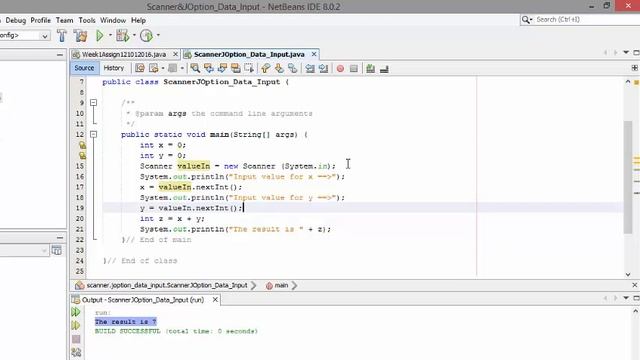Click the icon beside lower-left panel combo box

click(x=57, y=250)
